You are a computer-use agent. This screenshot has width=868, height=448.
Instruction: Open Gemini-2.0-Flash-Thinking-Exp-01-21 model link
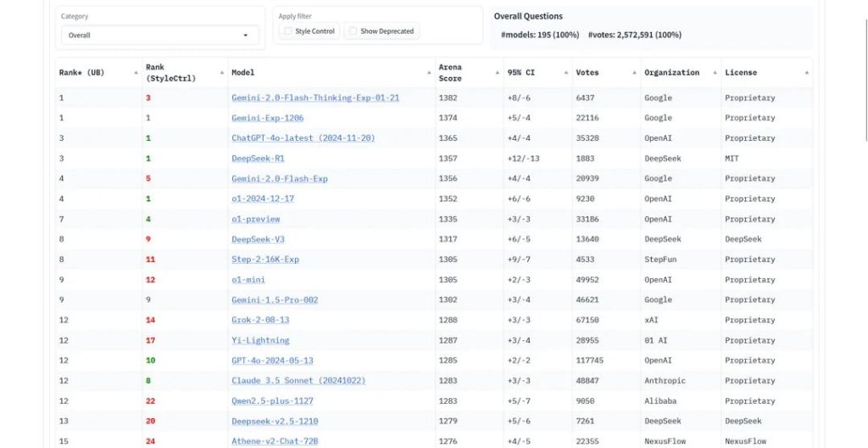pyautogui.click(x=315, y=98)
